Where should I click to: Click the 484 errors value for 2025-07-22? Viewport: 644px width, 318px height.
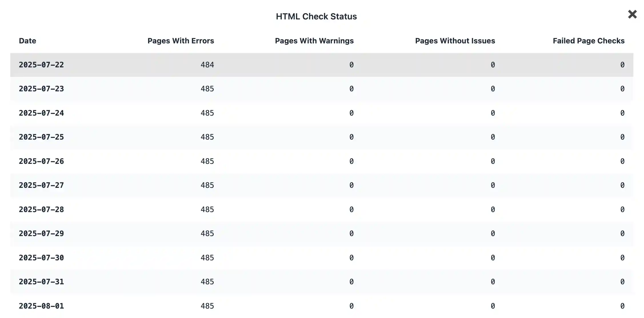[x=208, y=65]
